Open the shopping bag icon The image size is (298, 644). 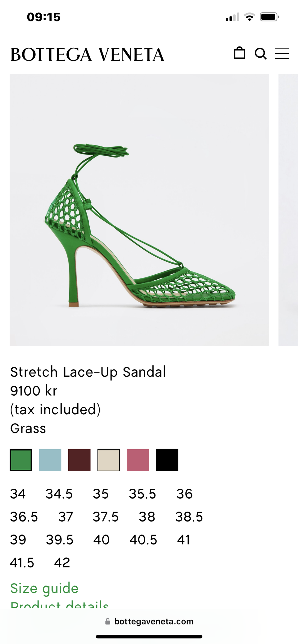[239, 53]
